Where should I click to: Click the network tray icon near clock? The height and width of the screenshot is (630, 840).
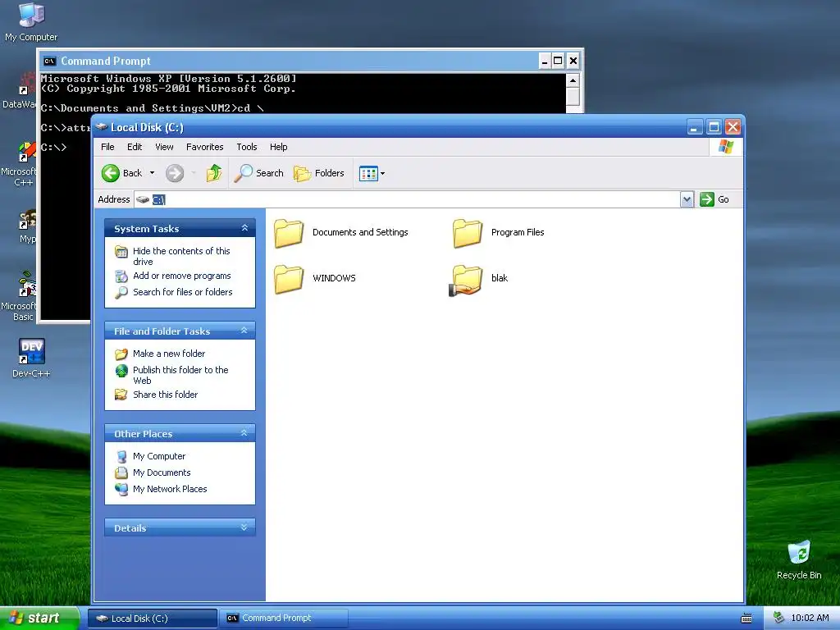[x=779, y=618]
